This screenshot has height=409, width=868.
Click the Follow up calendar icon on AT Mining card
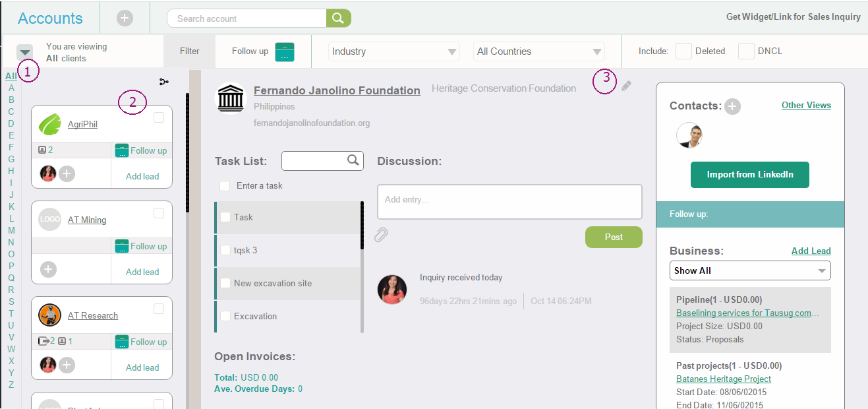121,246
